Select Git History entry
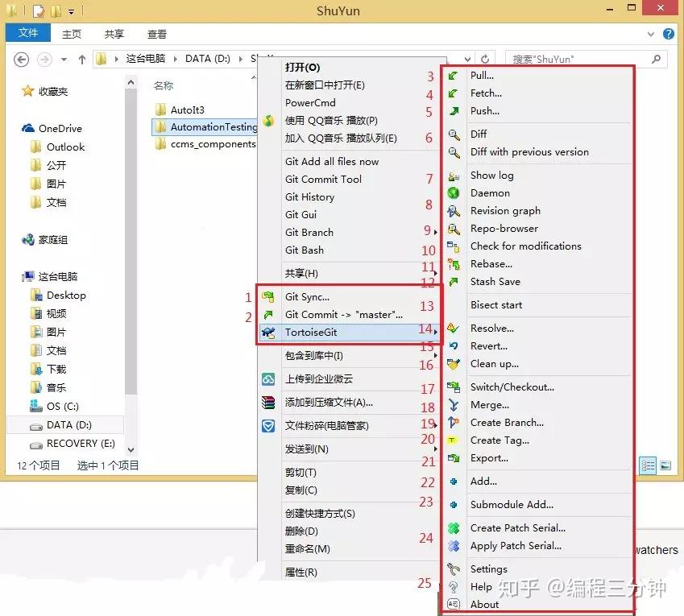 pyautogui.click(x=309, y=197)
